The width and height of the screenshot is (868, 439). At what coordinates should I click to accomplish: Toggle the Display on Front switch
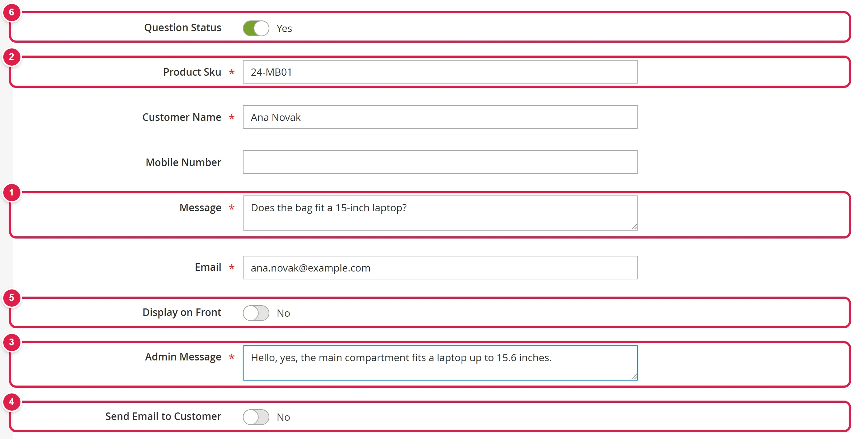[256, 313]
